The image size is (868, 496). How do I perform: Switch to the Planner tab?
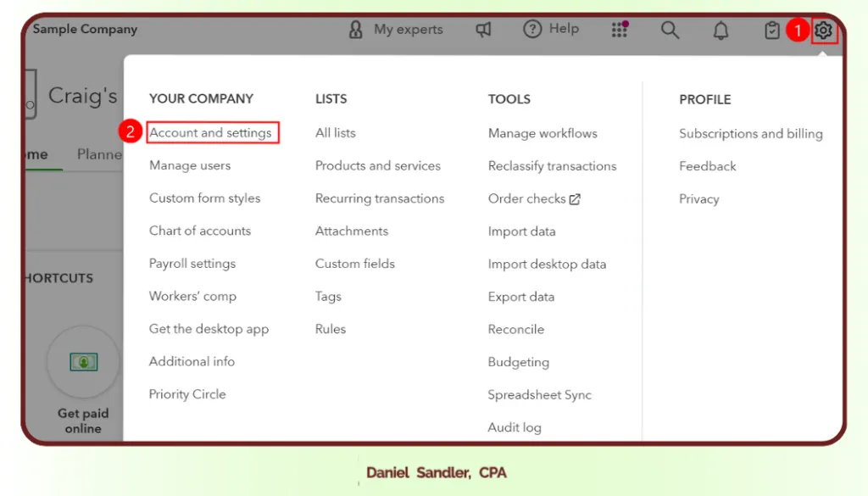(x=100, y=154)
